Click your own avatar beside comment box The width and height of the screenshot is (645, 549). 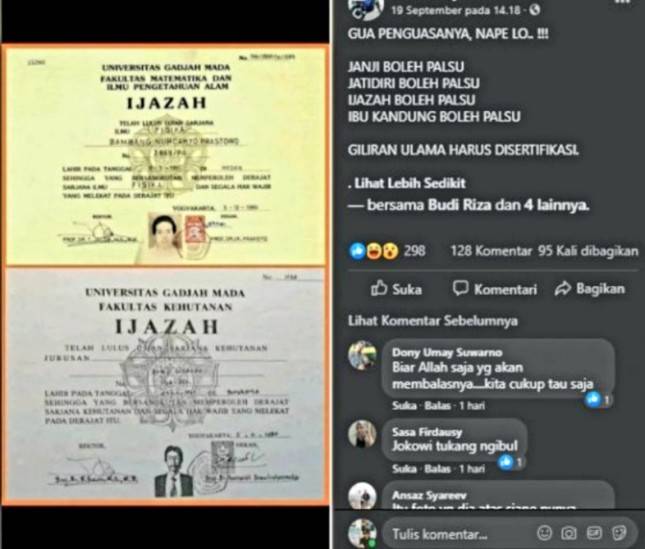point(362,533)
